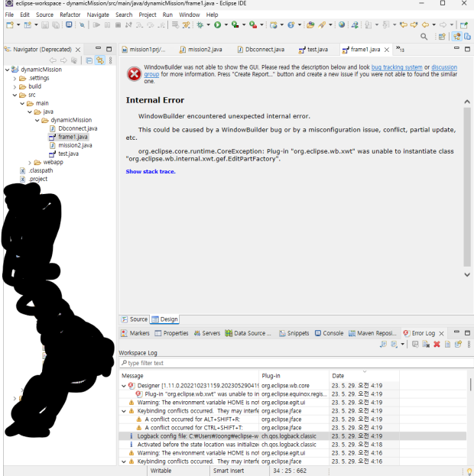
Task: Click the Open Web Browser globe icon
Action: tap(342, 25)
